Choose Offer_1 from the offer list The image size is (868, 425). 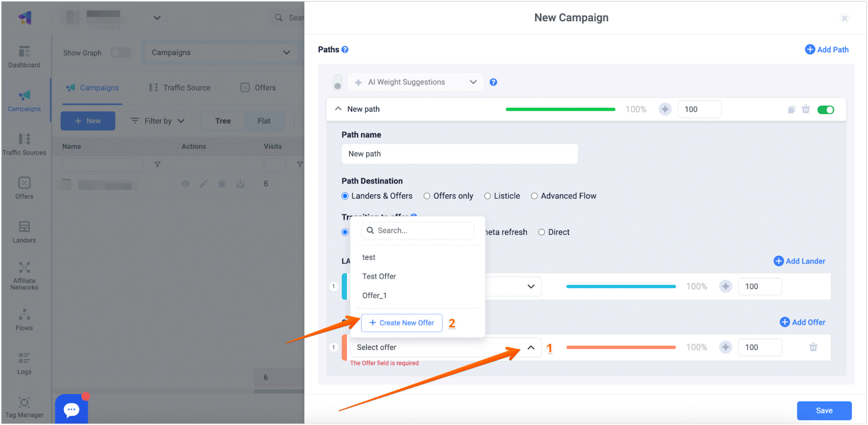374,295
